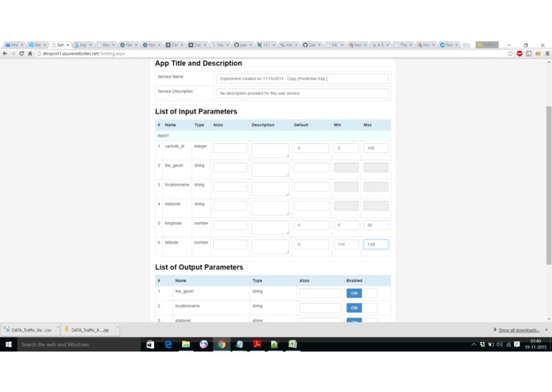Launch Microsoft Edge from the taskbar
Image resolution: width=552 pixels, height=392 pixels.
click(x=168, y=344)
